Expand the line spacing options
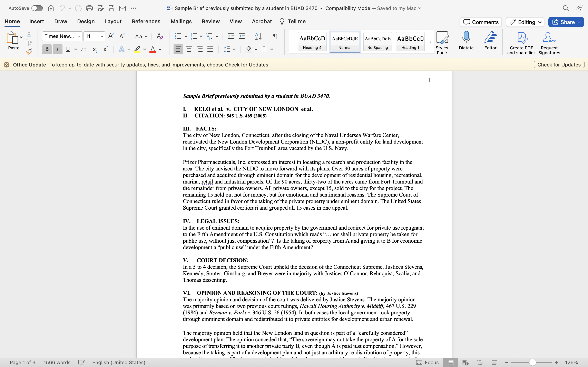The width and height of the screenshot is (588, 367). (x=234, y=49)
